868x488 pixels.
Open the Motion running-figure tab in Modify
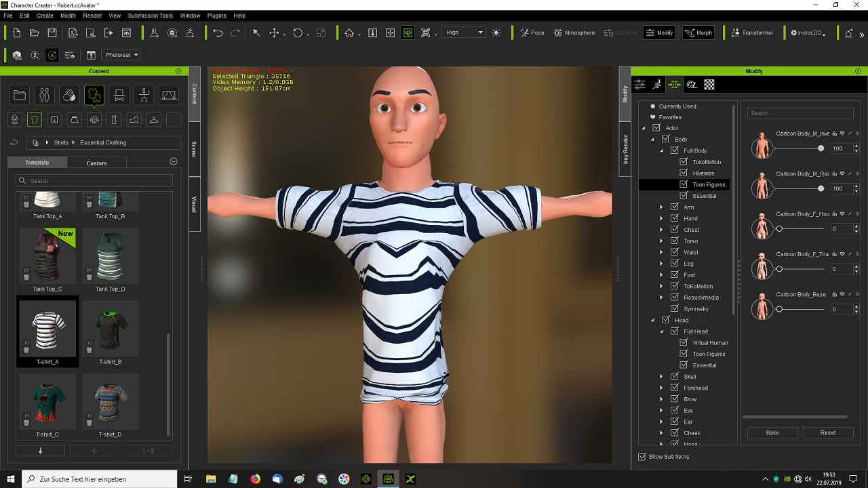point(656,85)
